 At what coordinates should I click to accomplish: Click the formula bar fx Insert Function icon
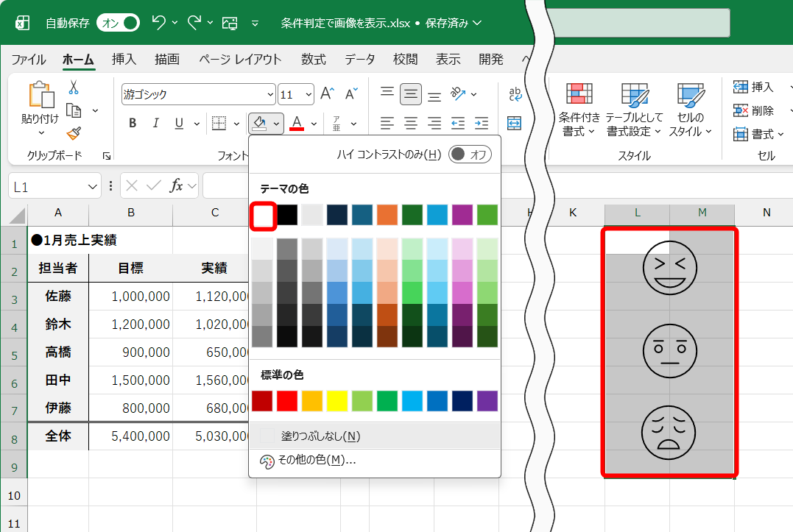tap(175, 186)
